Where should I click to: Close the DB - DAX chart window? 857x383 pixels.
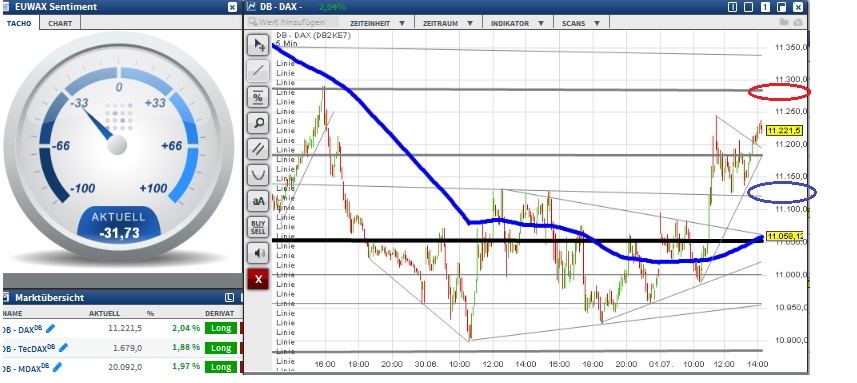[x=799, y=7]
